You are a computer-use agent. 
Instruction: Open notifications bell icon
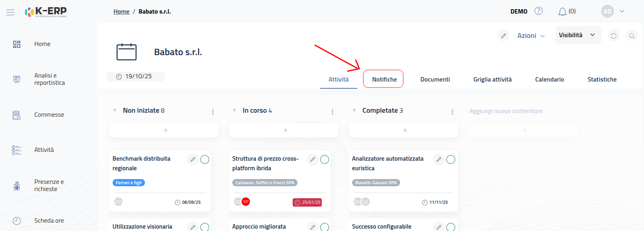[562, 12]
